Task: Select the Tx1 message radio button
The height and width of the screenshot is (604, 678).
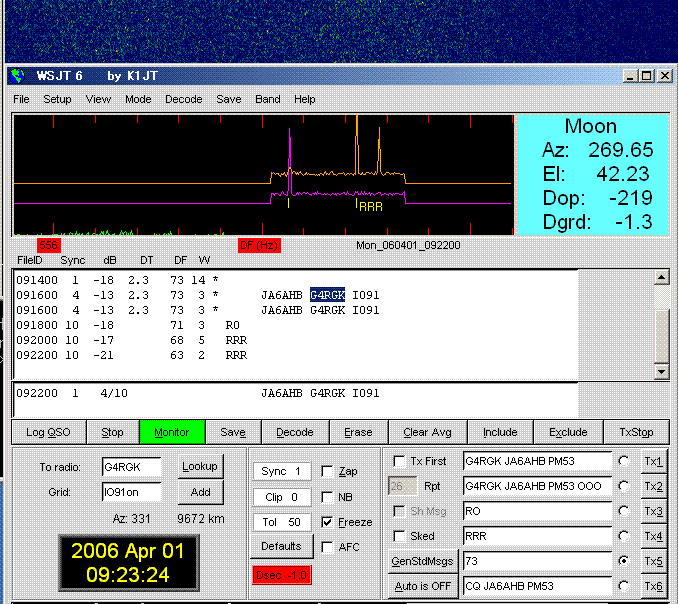Action: click(625, 461)
